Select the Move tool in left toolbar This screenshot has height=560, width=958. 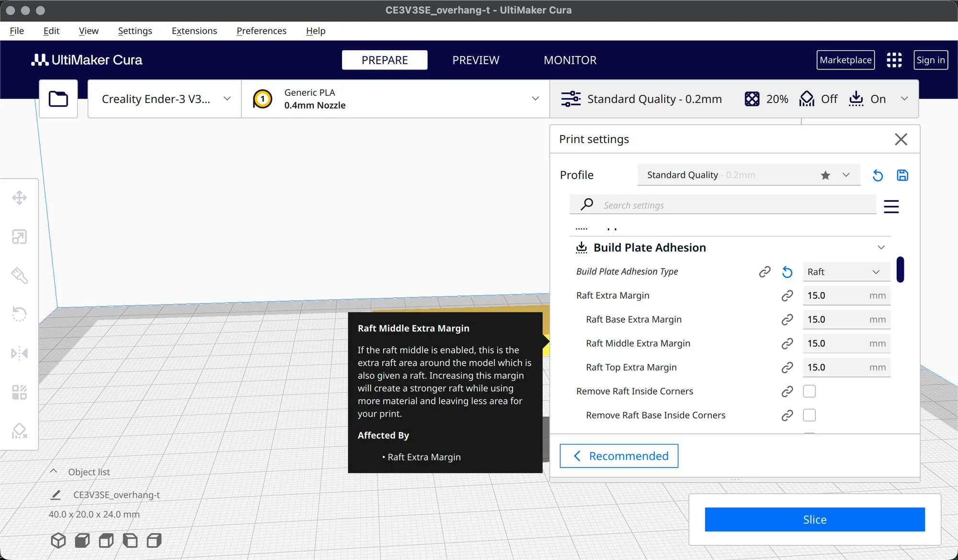[19, 198]
